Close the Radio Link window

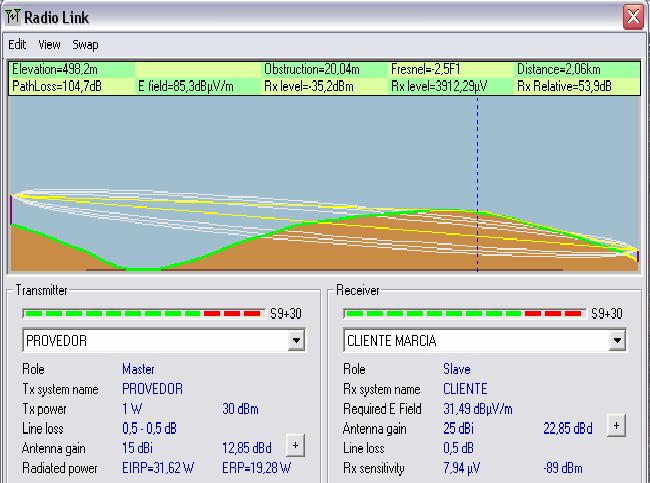pos(633,17)
